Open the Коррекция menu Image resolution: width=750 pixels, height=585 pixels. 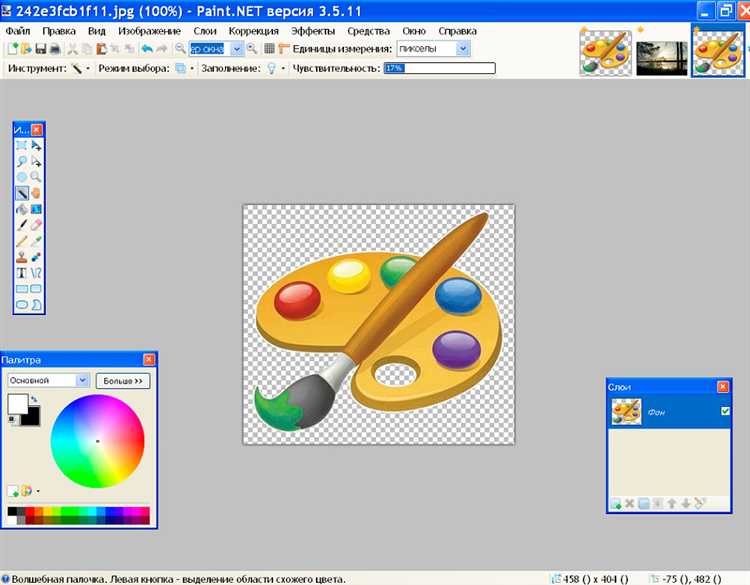click(254, 31)
